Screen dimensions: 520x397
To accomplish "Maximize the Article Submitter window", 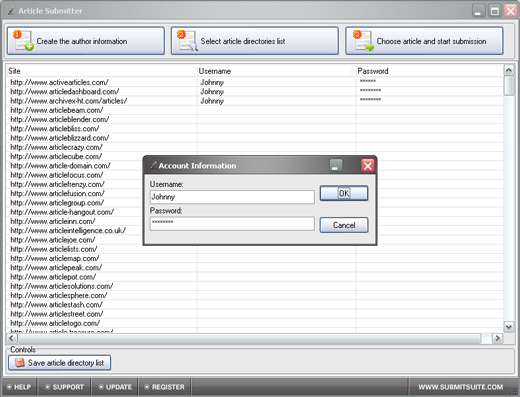I will (495, 11).
